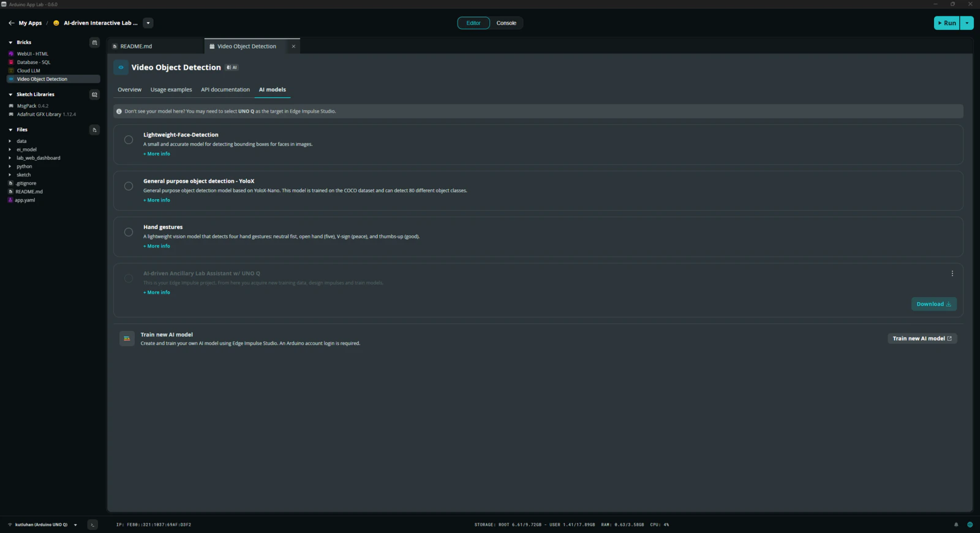Viewport: 980px width, 533px height.
Task: Select the Video Object Detection editor tab
Action: tap(247, 47)
